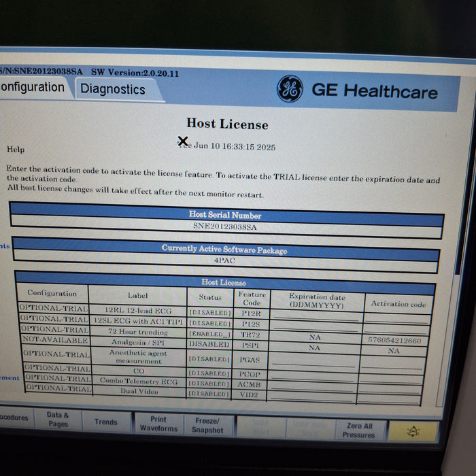This screenshot has width=476, height=476.
Task: Click the label '12SL ECG with ACI TIPI'
Action: tap(138, 321)
